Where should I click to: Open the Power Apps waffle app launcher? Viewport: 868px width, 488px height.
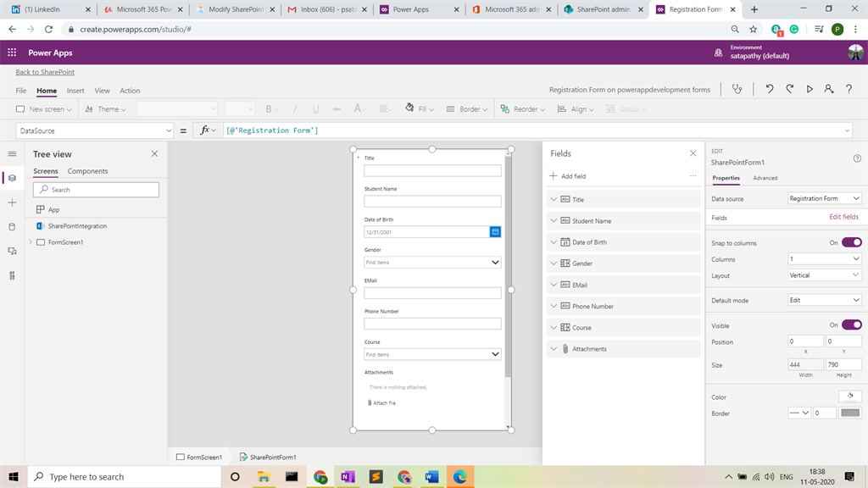(12, 53)
